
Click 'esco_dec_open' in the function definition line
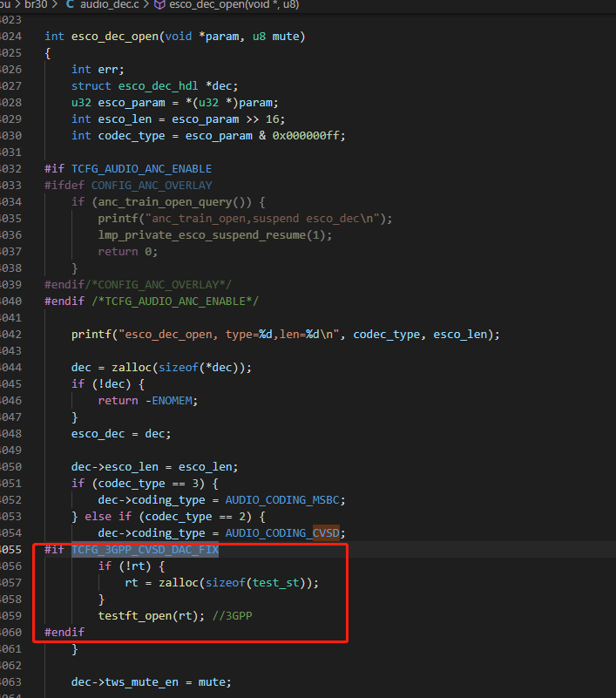pos(115,37)
